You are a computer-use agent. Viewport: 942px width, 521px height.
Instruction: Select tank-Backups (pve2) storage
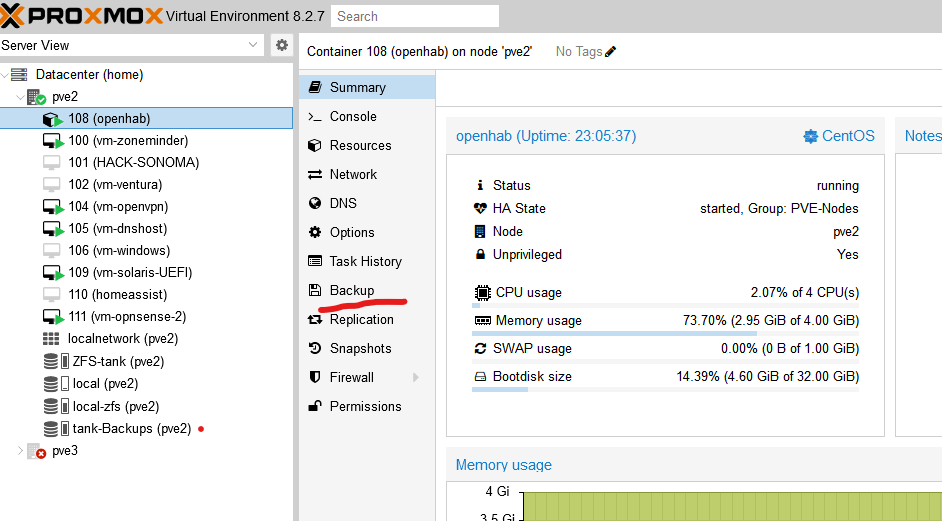coord(131,429)
